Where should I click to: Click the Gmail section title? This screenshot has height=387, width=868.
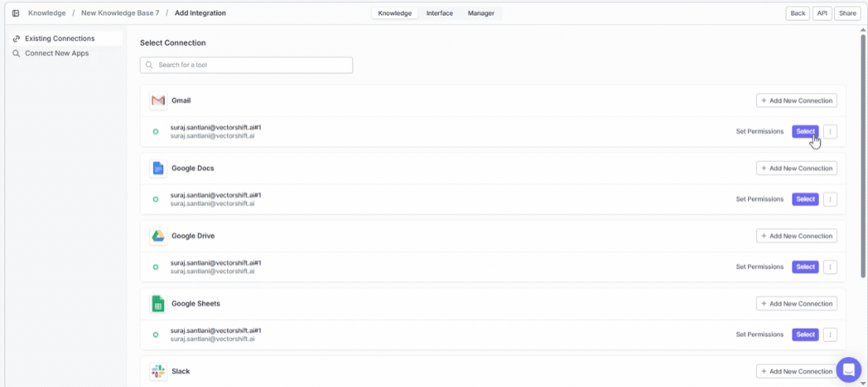pos(181,101)
